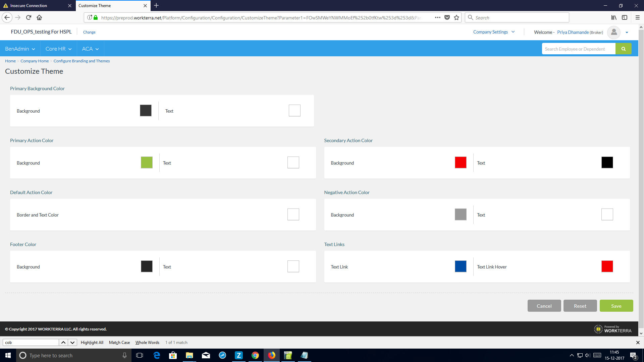
Task: Expand the BenAdmin menu
Action: (20, 49)
